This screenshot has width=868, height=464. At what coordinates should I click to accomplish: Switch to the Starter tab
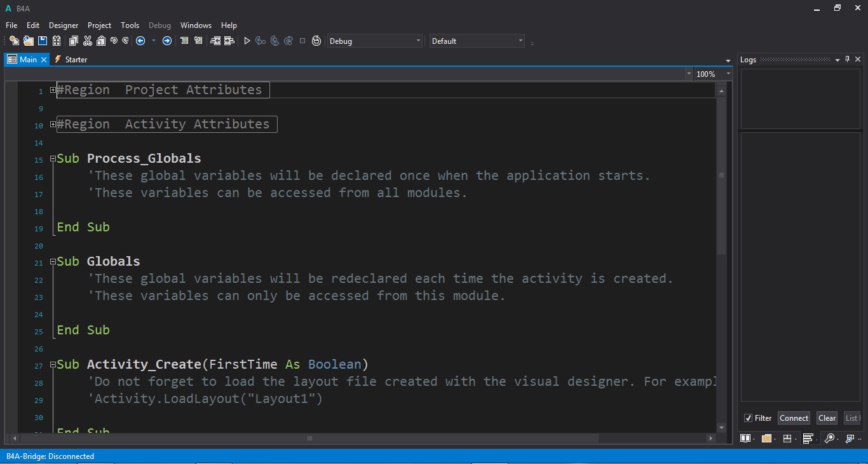point(76,60)
